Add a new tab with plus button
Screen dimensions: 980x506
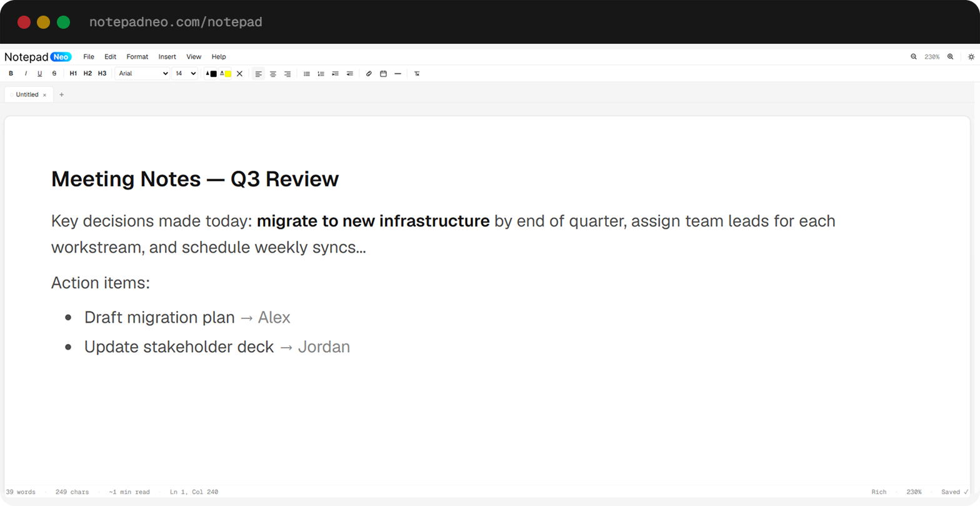[x=61, y=95]
